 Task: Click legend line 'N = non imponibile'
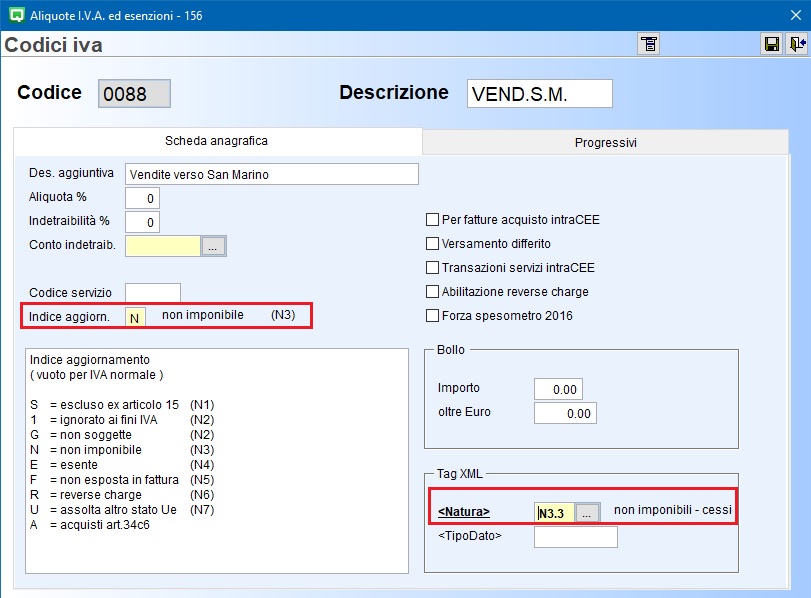tap(122, 450)
